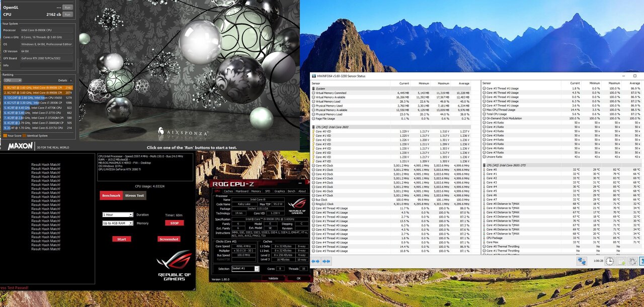
Task: Click the Republic of Gamers logo in benchmark window
Action: tap(174, 265)
